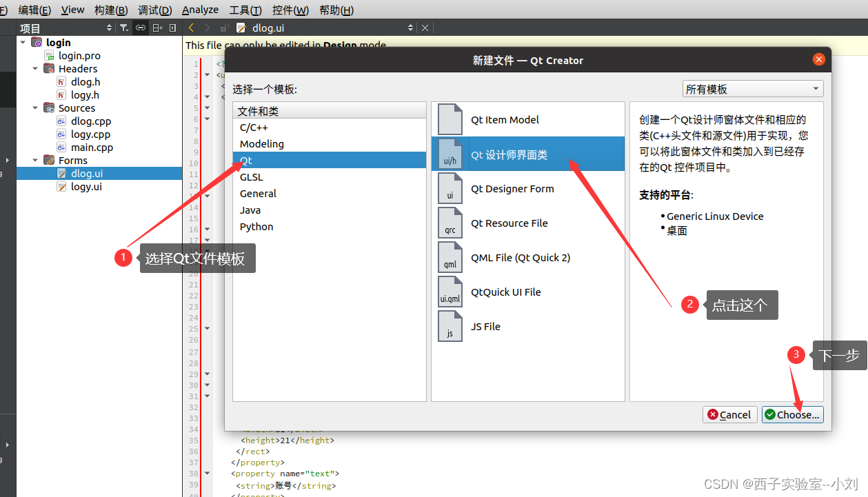Image resolution: width=868 pixels, height=497 pixels.
Task: Select the Java category
Action: (x=330, y=210)
